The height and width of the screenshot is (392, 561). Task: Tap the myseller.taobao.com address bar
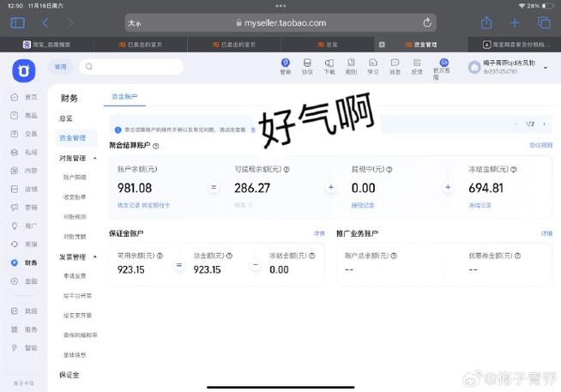coord(280,23)
